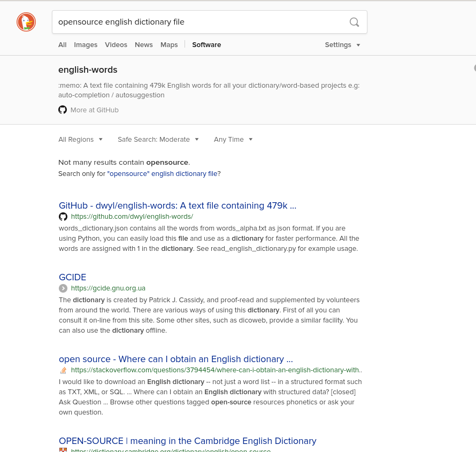
Task: Open the News tab
Action: [x=144, y=45]
